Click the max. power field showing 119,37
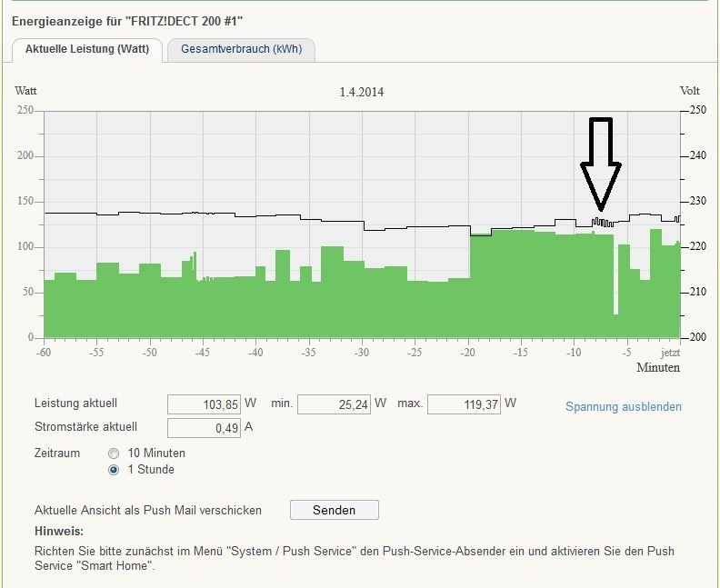Screen dimensions: 720x588 [464, 404]
